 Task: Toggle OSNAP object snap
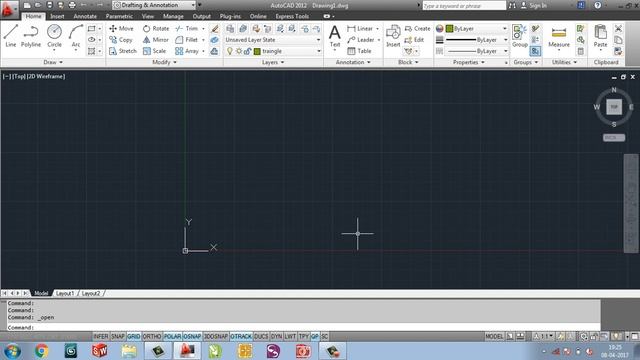coord(192,336)
